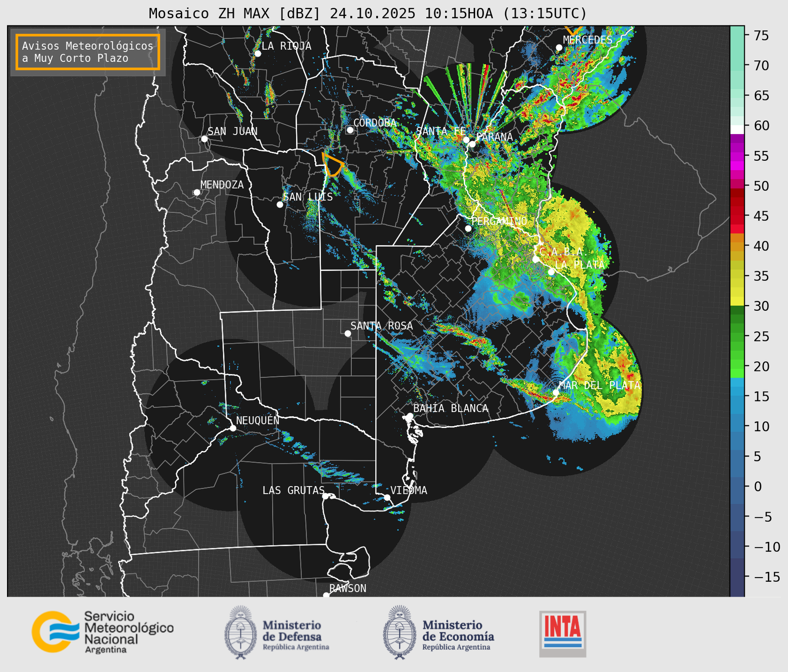Click the 60 dBZ white band on color scale
Screen dimensions: 788x672
(737, 129)
